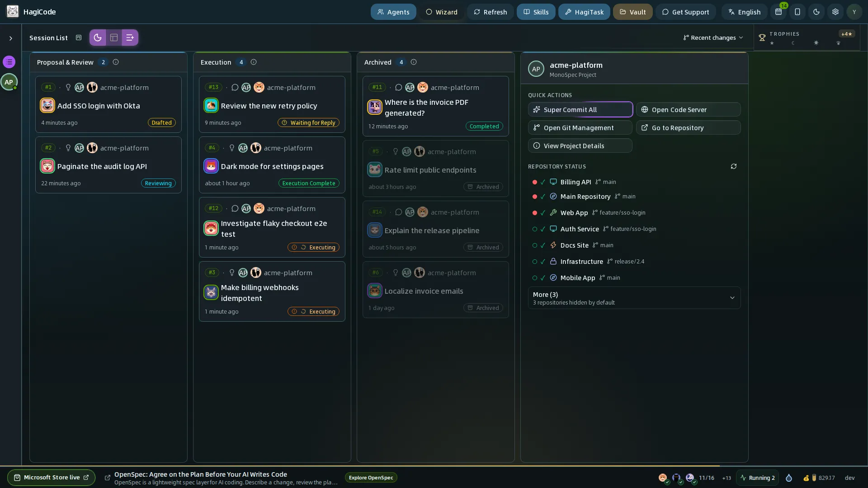Open the calendar icon with 14 badge
This screenshot has width=868, height=488.
pyautogui.click(x=778, y=12)
